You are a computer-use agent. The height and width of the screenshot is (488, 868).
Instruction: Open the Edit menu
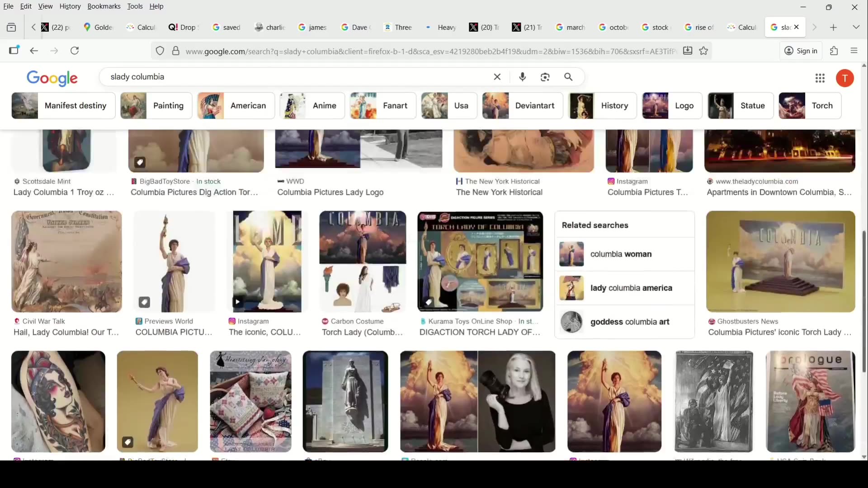pyautogui.click(x=26, y=6)
